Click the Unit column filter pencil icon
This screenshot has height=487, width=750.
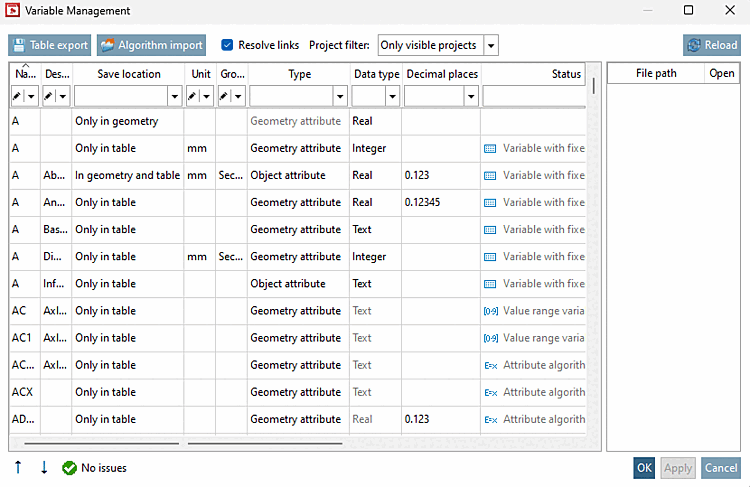[193, 97]
